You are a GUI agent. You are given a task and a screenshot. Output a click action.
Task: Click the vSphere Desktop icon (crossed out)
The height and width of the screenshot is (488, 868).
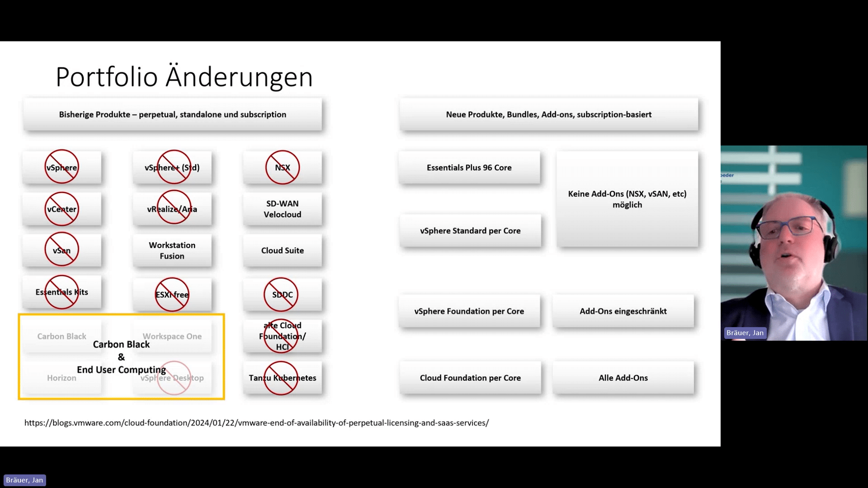pos(172,377)
